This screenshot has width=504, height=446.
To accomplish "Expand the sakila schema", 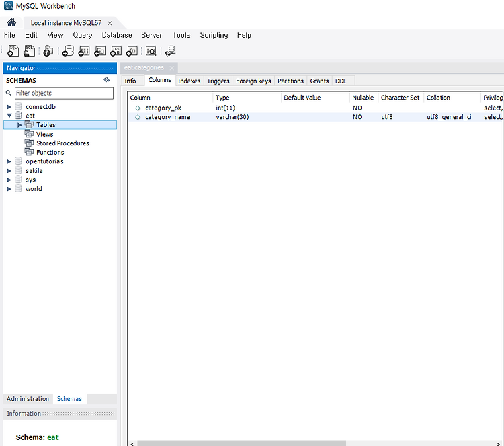I will 9,171.
